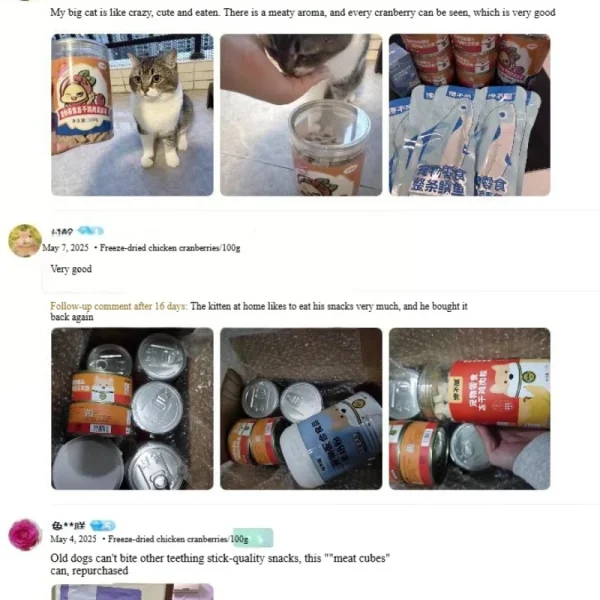View photo of blue fish snack packets

470,115
